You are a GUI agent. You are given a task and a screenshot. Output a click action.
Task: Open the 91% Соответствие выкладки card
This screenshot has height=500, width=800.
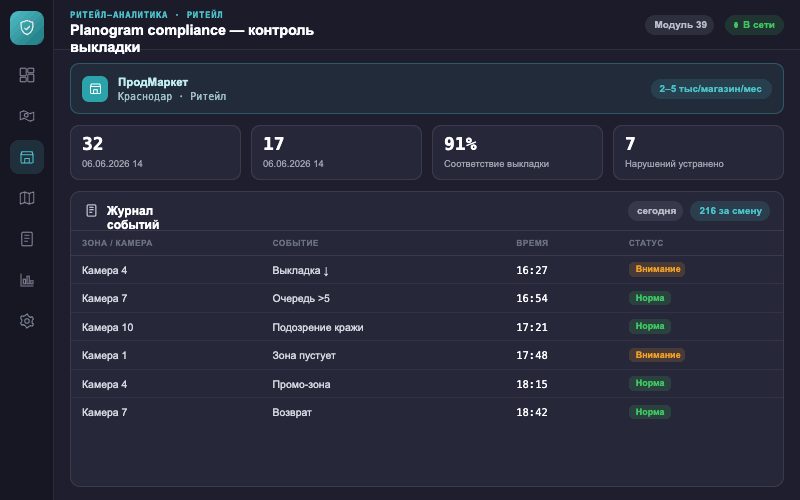click(517, 153)
